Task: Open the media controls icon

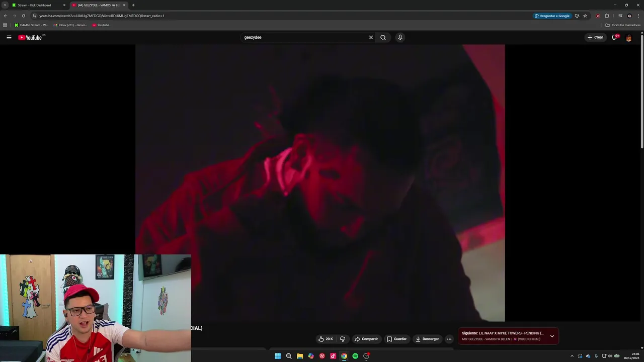Action: click(x=620, y=16)
